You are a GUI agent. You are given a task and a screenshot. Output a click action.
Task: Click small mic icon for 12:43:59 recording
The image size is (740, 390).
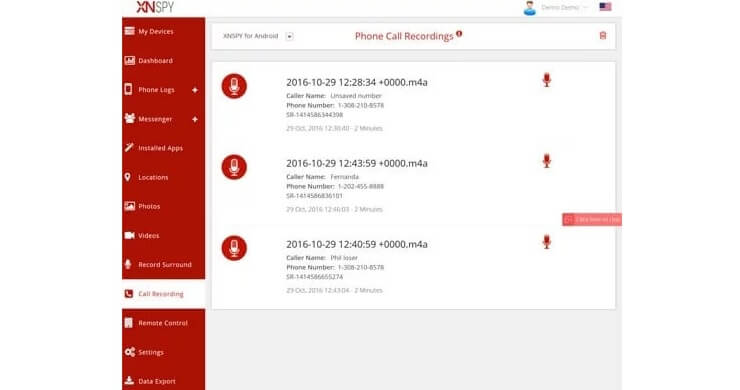(547, 161)
